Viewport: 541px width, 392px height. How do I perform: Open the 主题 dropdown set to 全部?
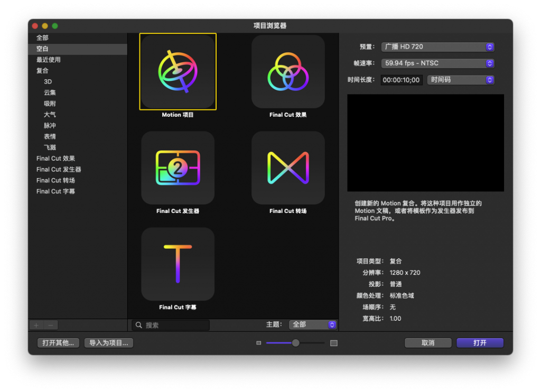point(313,325)
